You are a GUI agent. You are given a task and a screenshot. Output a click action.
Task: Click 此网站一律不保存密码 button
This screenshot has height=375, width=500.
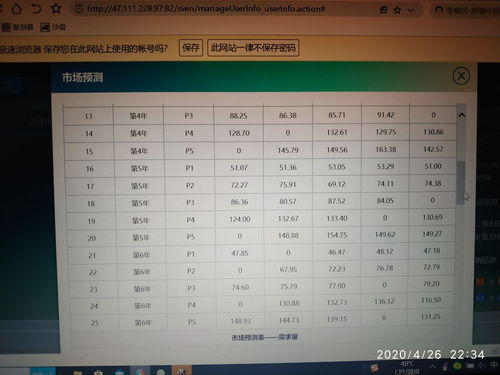coord(253,48)
